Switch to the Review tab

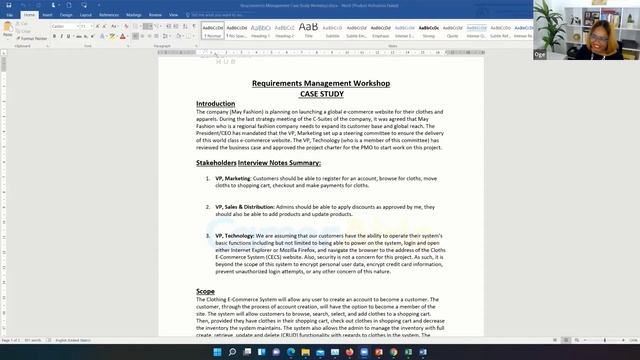155,15
